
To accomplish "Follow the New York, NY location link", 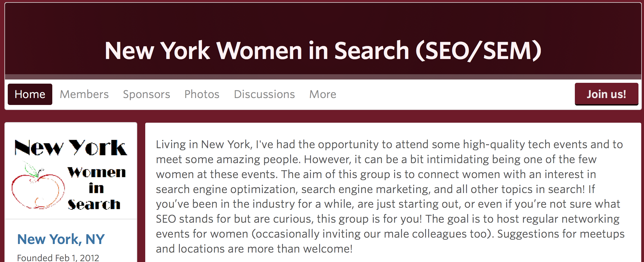I will click(x=61, y=239).
